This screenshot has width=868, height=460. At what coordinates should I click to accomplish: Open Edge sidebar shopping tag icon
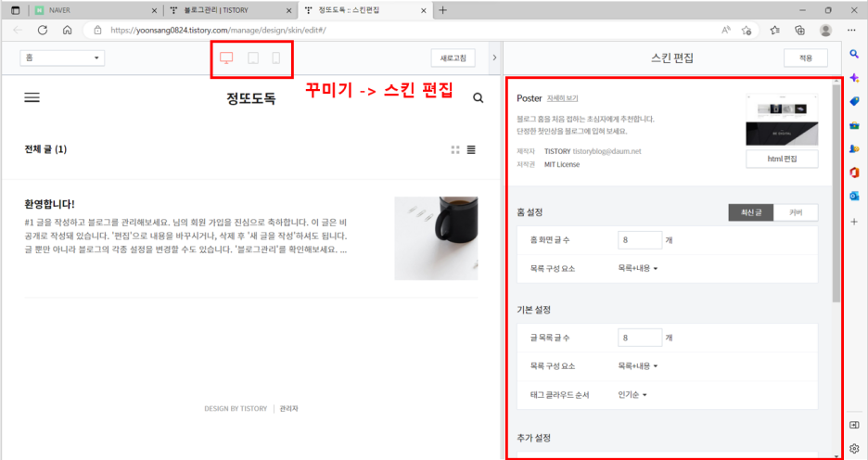point(854,102)
